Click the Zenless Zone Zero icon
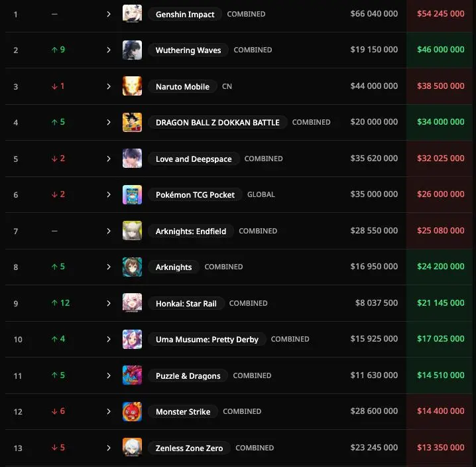Image resolution: width=476 pixels, height=467 pixels. [132, 448]
